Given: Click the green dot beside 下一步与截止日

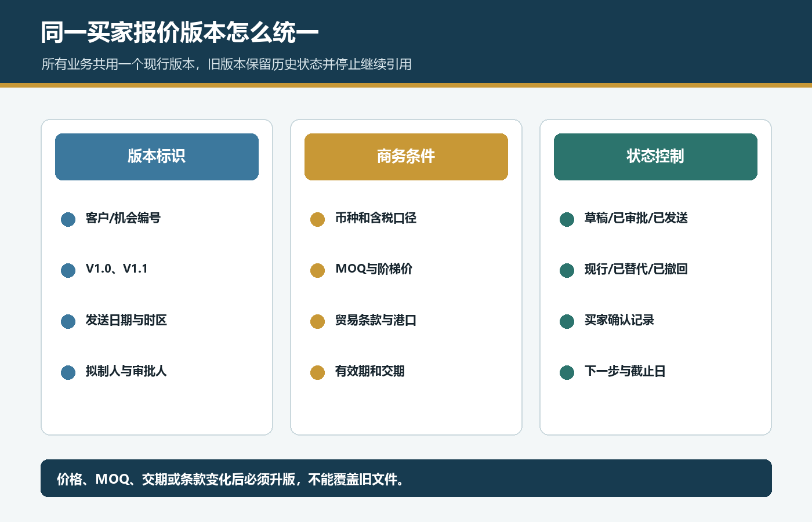Looking at the screenshot, I should (x=567, y=372).
